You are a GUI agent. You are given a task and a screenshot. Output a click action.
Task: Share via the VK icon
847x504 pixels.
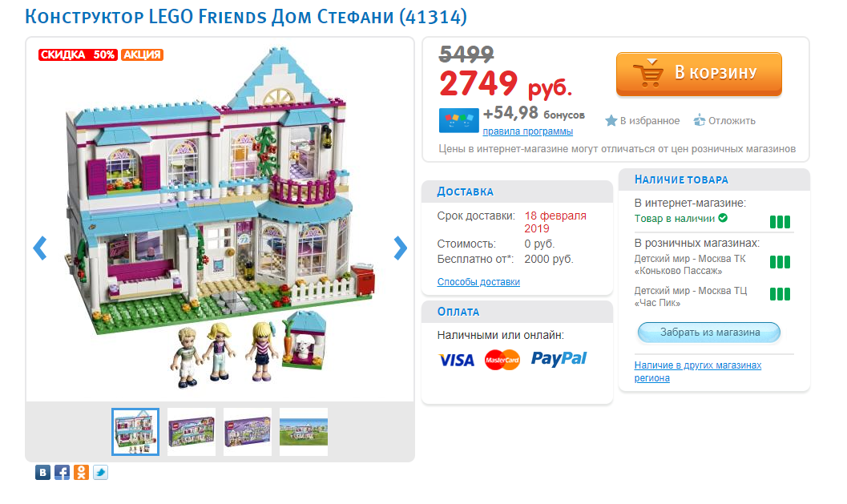coord(42,473)
